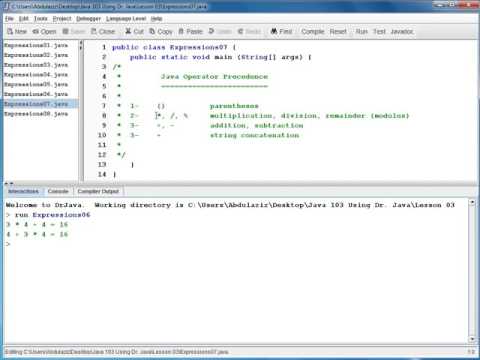Click the "4 + 3 * 4 = 16" output line

[37, 234]
